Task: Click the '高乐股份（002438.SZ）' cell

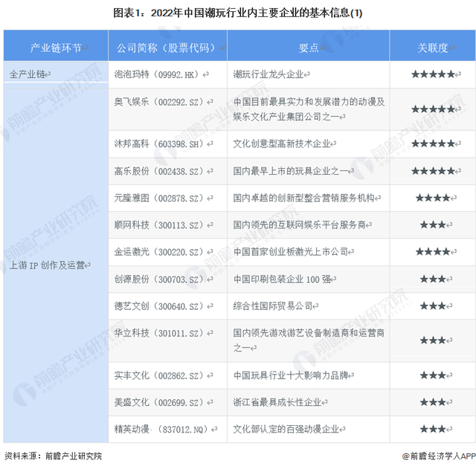Action: (x=167, y=171)
